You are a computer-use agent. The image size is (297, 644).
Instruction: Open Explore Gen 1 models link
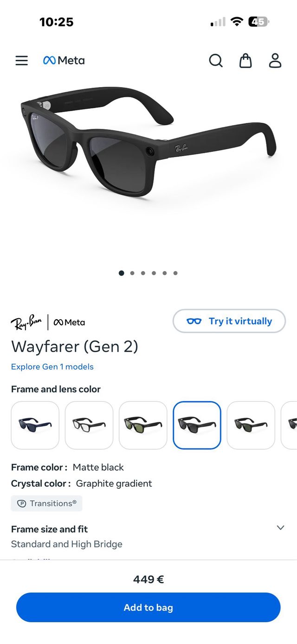[52, 366]
